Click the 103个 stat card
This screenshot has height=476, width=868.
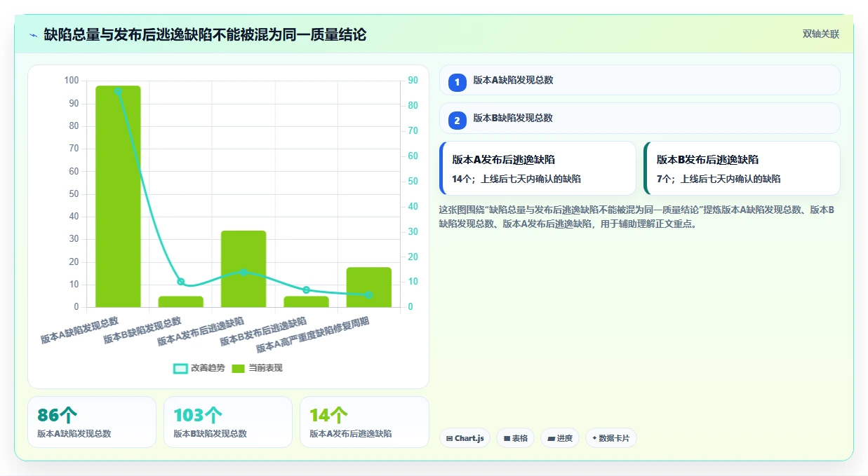(x=228, y=422)
